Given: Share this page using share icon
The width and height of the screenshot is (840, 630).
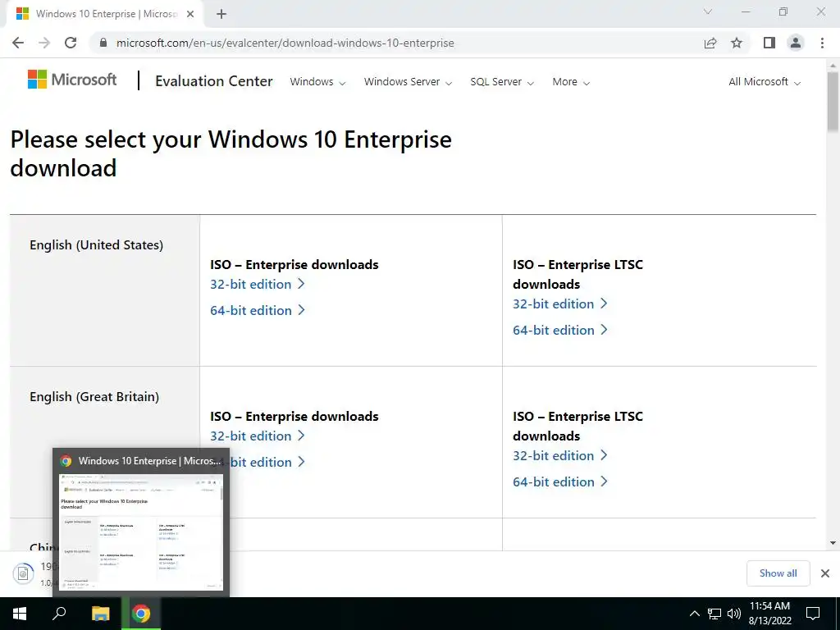Looking at the screenshot, I should (710, 43).
